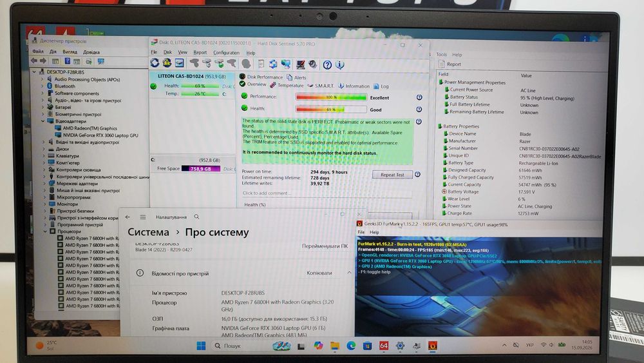Click the blue disk panel icon in Sentinel toolbar
Image resolution: width=644 pixels, height=363 pixels.
pyautogui.click(x=180, y=63)
